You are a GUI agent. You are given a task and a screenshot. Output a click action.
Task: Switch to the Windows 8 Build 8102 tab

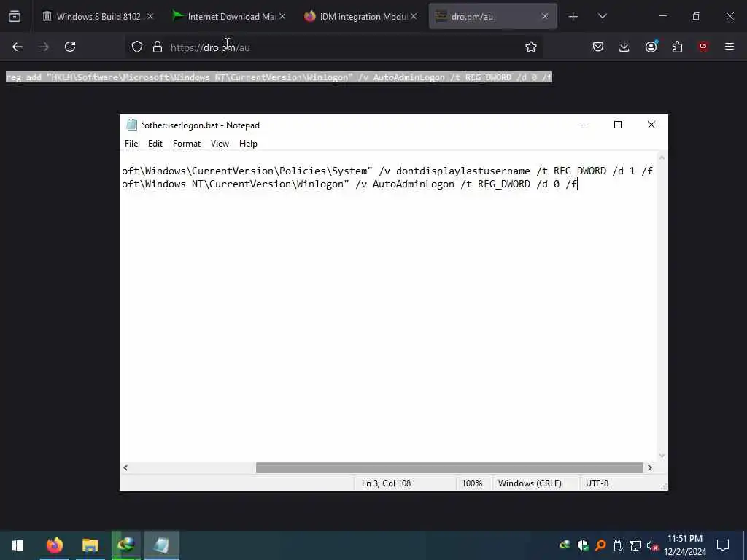tap(98, 16)
